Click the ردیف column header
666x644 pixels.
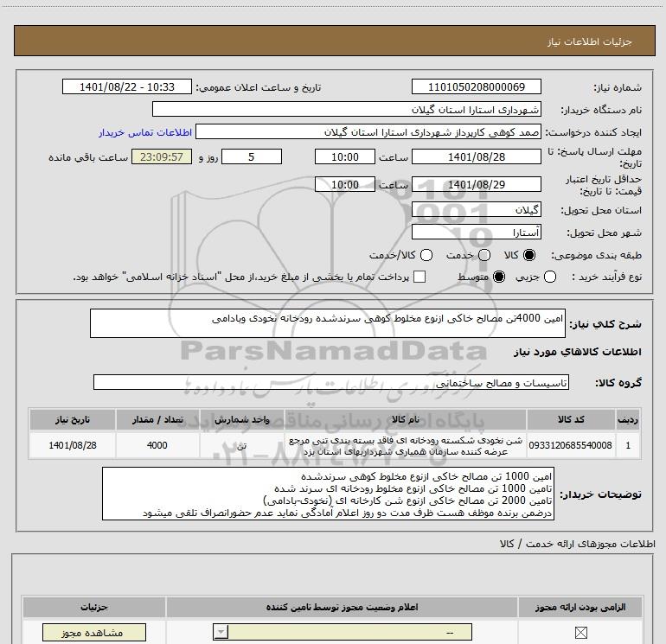[628, 419]
